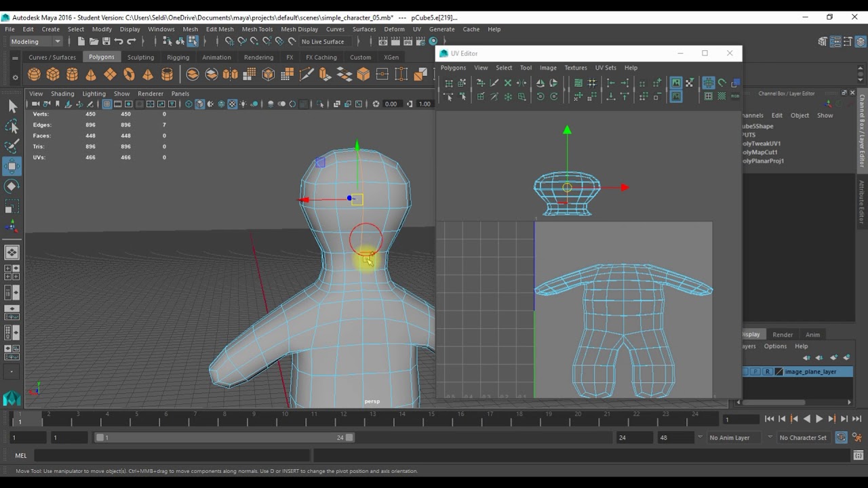
Task: Open Options menu in Layer Editor
Action: click(775, 346)
